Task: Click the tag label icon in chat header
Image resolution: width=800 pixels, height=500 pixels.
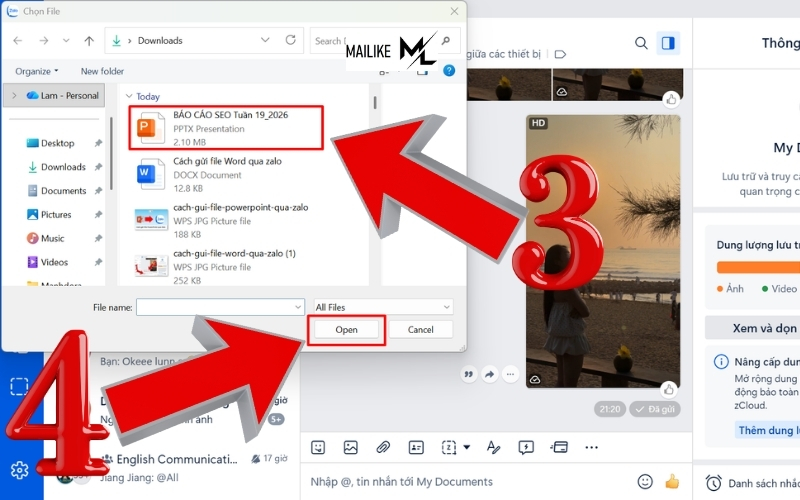Action: coord(560,54)
